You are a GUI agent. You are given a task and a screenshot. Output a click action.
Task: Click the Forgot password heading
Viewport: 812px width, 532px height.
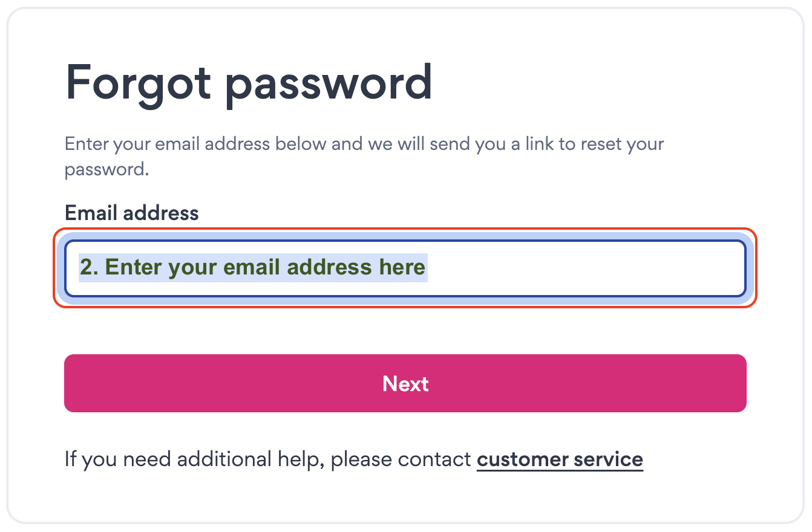[x=249, y=83]
